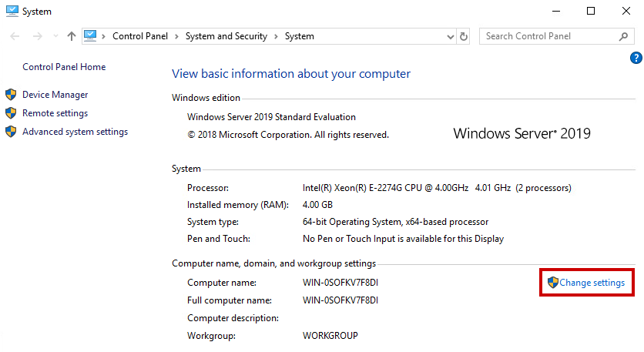Click the '4.00 GB' installed memory value

[x=317, y=205]
